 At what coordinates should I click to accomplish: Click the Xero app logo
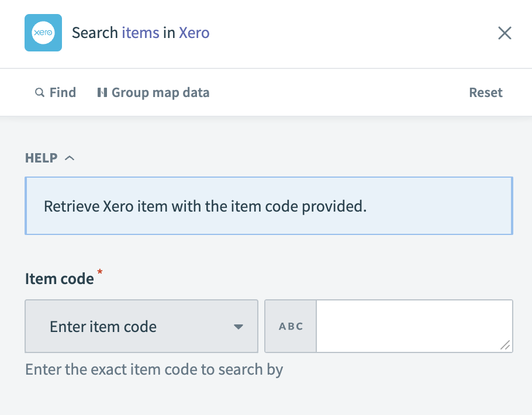pyautogui.click(x=43, y=33)
